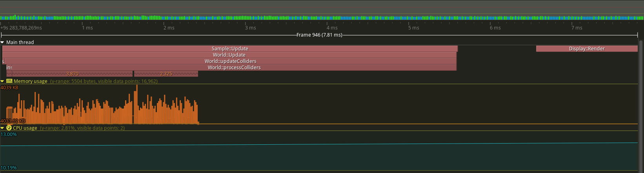The height and width of the screenshot is (173, 644).
Task: Collapse the Main thread section
Action: (2, 42)
